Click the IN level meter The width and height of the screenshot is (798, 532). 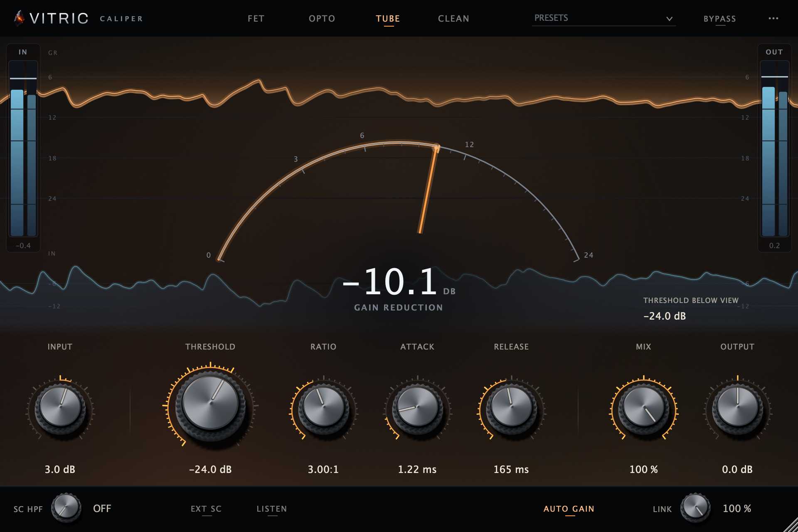tap(23, 149)
